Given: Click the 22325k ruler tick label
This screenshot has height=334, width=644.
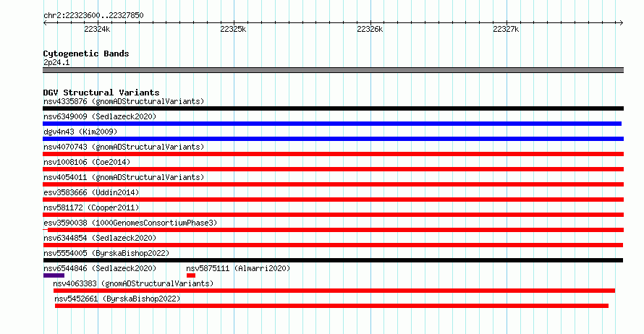Looking at the screenshot, I should (233, 29).
